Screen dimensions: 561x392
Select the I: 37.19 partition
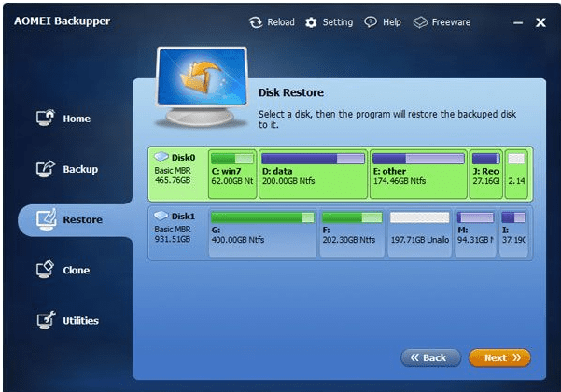click(x=513, y=232)
